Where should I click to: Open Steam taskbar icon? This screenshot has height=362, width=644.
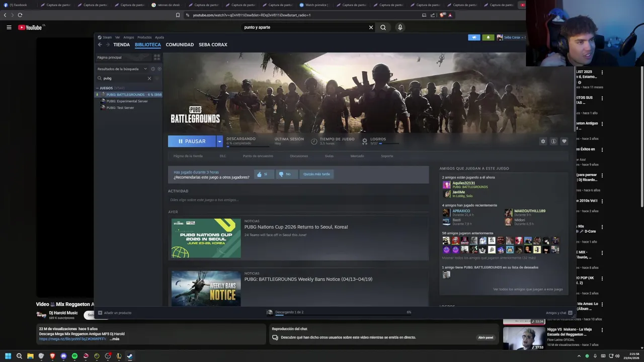(x=130, y=356)
